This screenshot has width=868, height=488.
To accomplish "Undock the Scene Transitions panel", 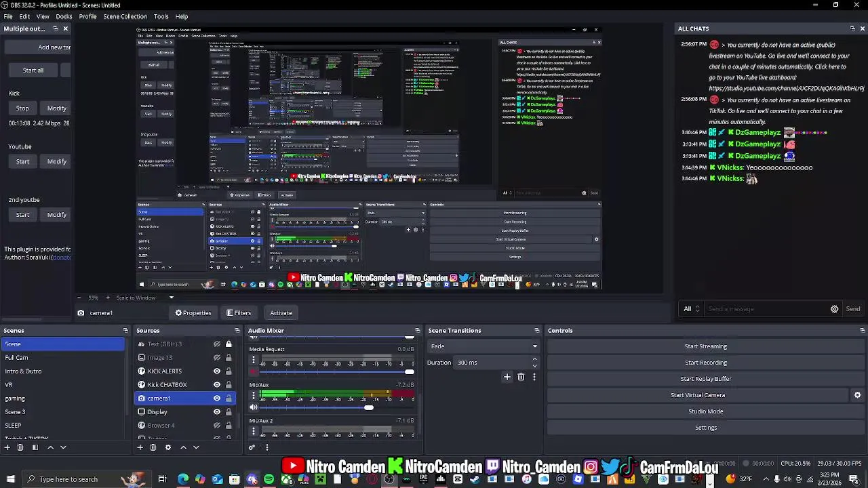I will click(536, 331).
